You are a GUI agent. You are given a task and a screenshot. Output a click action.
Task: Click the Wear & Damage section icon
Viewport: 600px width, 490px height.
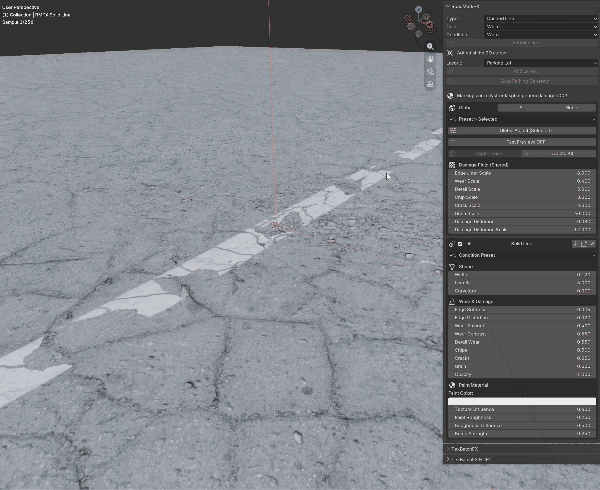(x=452, y=302)
